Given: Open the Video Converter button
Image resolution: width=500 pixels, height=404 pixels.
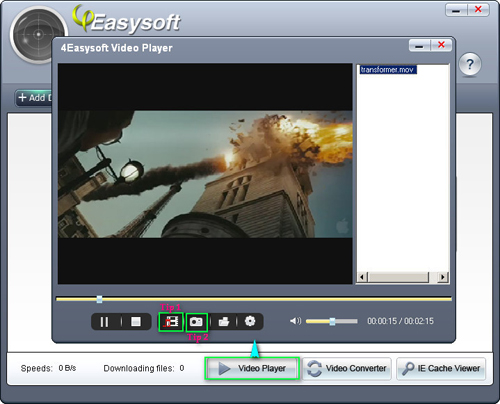Looking at the screenshot, I should (347, 369).
